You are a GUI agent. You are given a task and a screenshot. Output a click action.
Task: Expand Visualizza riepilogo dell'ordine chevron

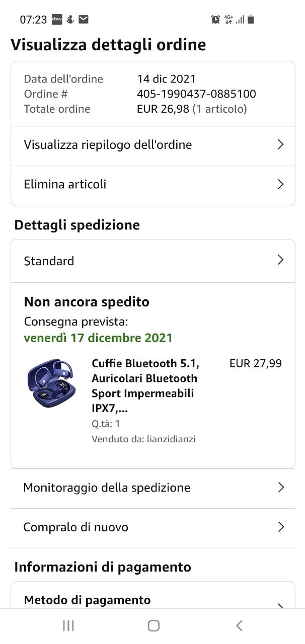point(281,145)
